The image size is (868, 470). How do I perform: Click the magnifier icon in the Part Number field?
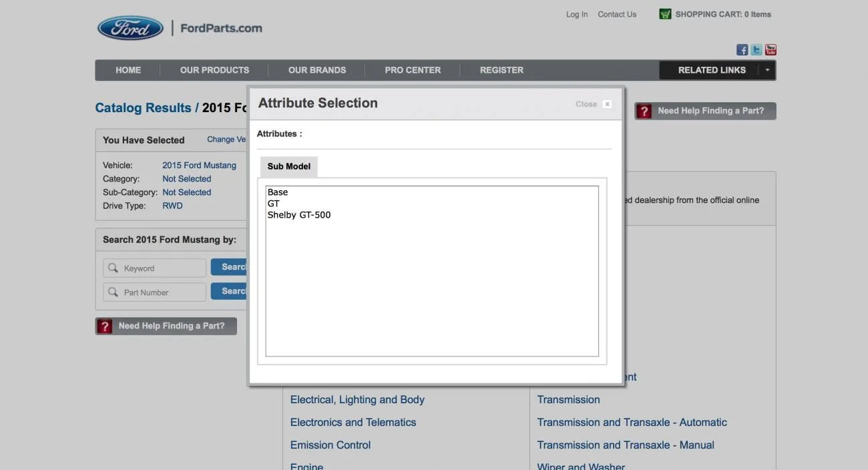tap(113, 292)
